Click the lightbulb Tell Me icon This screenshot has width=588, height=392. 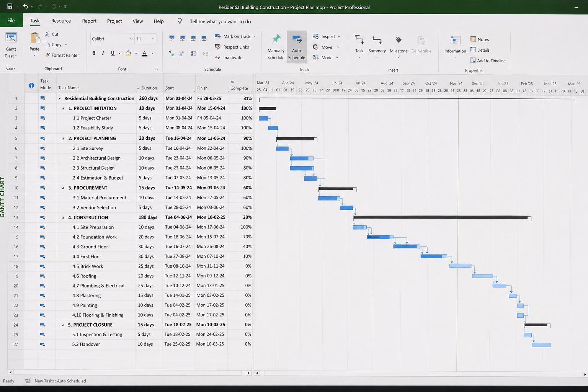click(x=180, y=21)
